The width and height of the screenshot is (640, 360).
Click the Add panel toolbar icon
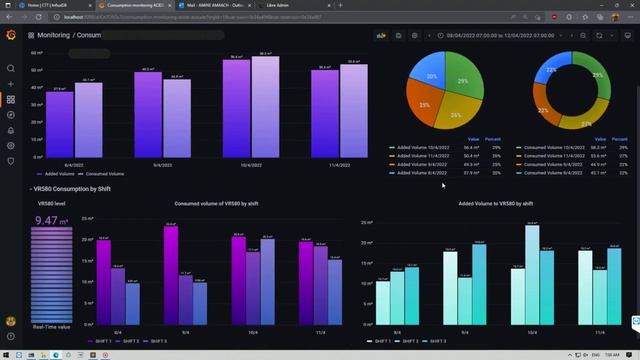[x=381, y=36]
